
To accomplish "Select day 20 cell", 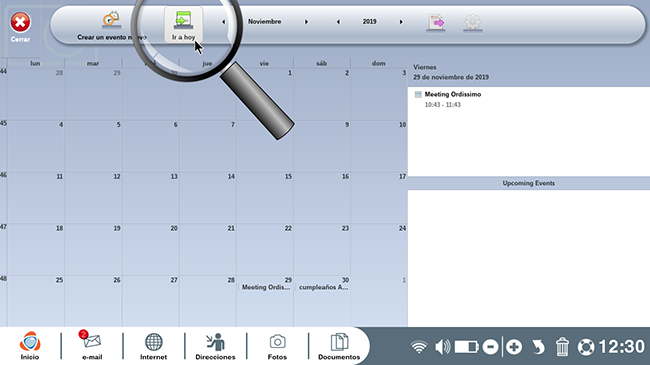I will coord(150,250).
